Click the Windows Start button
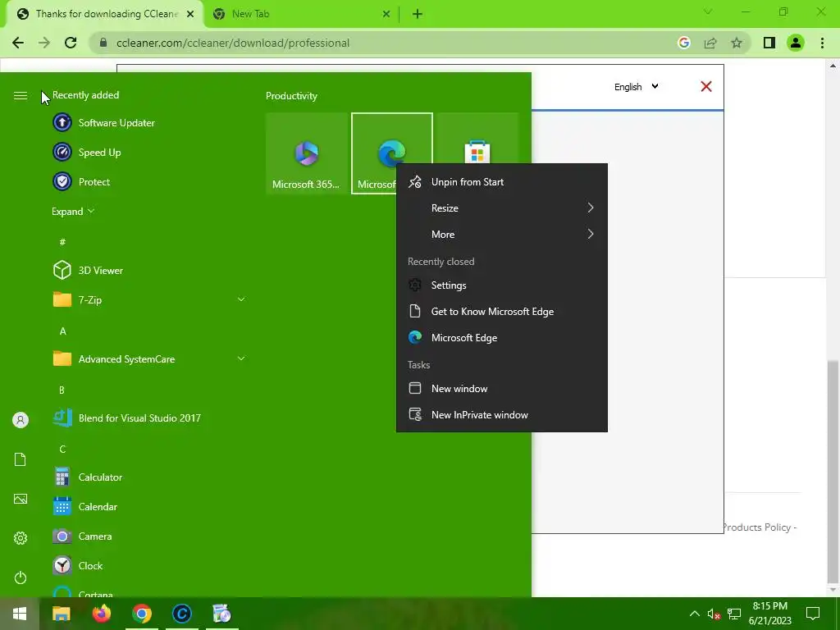840x630 pixels. tap(20, 614)
